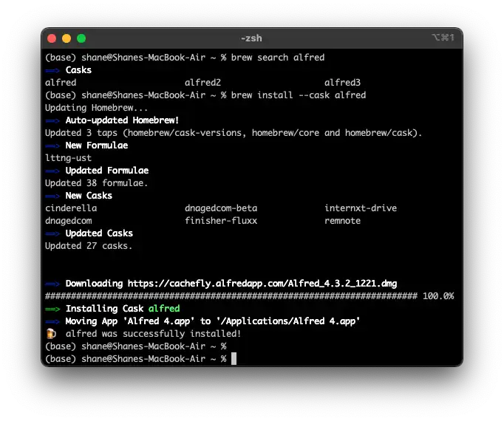The image size is (504, 421).
Task: Click the 'Updated 27 casks.' line
Action: [x=89, y=246]
